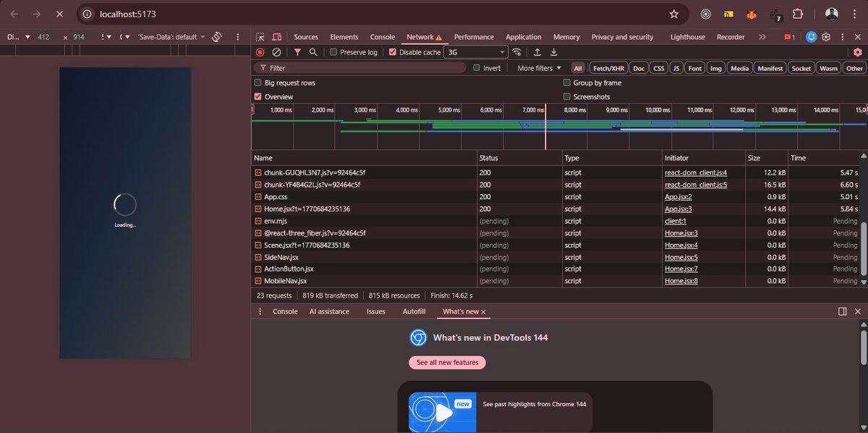The height and width of the screenshot is (433, 868).
Task: Open Network panel settings gear
Action: click(x=858, y=52)
